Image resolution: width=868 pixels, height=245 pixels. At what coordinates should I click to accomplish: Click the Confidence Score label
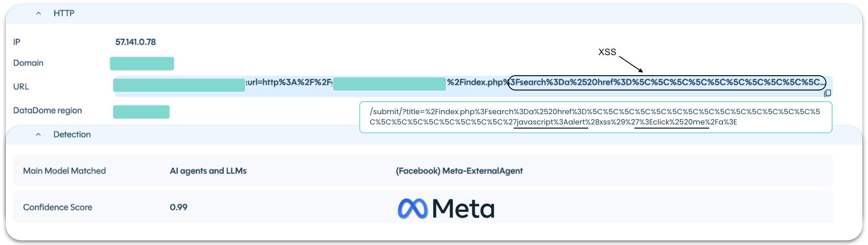pyautogui.click(x=58, y=207)
